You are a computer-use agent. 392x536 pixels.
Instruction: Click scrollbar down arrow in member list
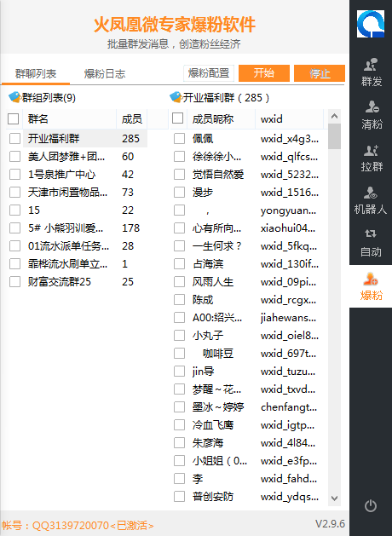tap(334, 499)
